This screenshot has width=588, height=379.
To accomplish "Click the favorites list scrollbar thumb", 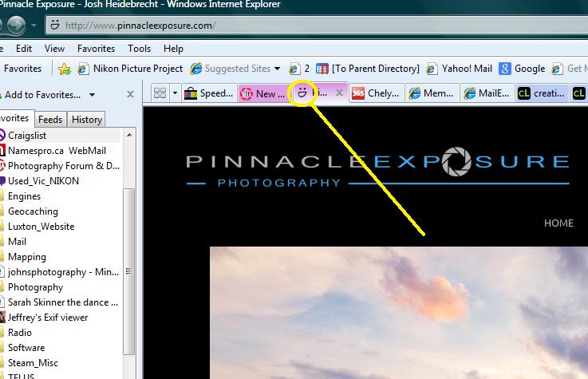I will pyautogui.click(x=129, y=271).
